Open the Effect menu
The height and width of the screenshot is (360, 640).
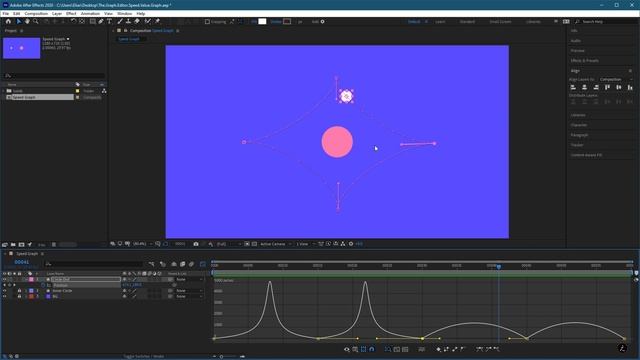71,13
